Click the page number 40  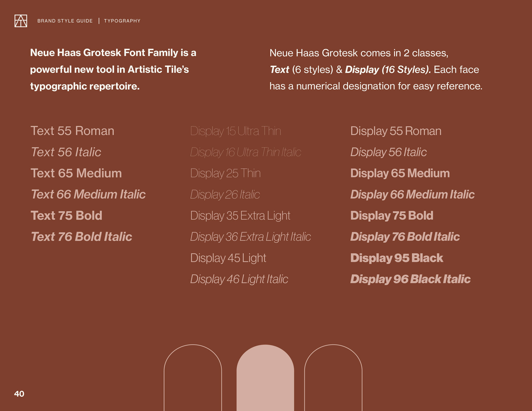19,394
